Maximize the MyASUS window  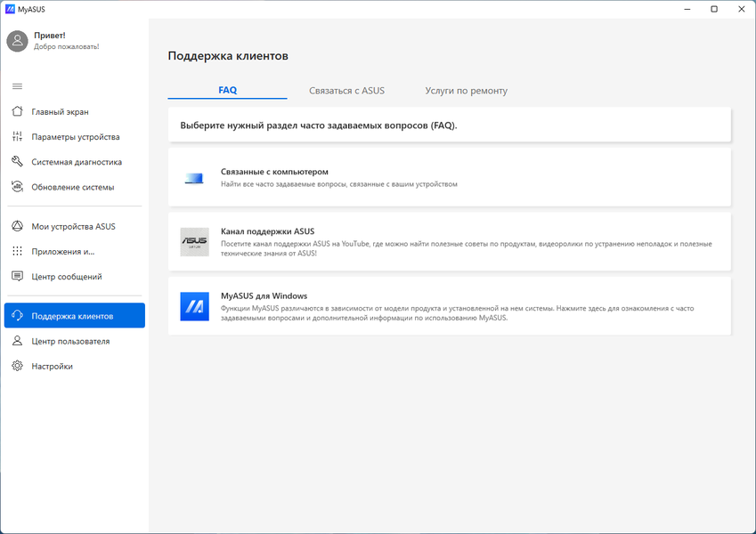click(x=714, y=9)
